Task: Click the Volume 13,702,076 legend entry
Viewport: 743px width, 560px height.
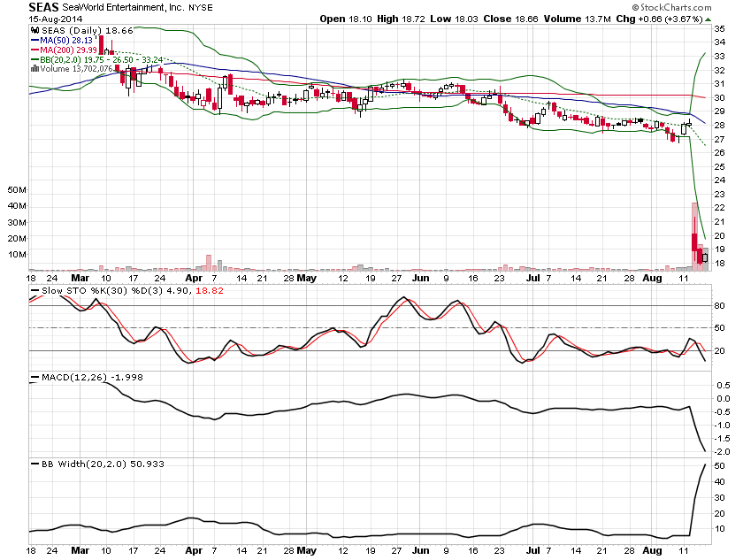Action: click(76, 69)
